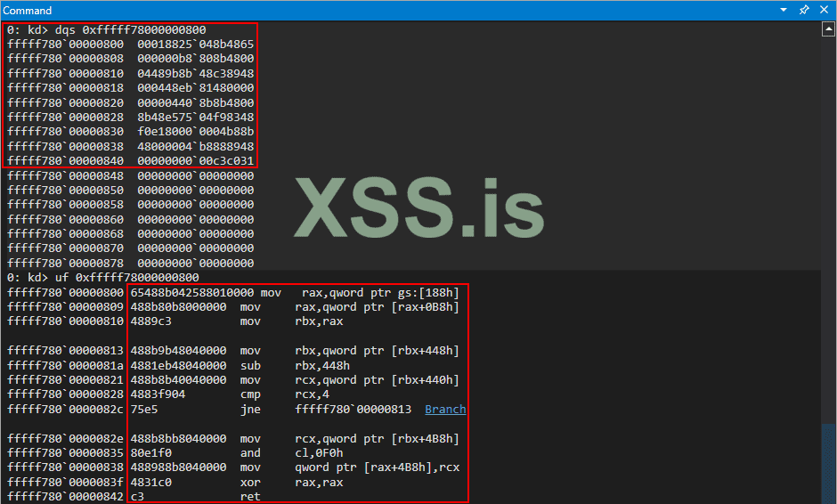Select value 00018825`048b4865
This screenshot has height=504, width=837.
(195, 45)
